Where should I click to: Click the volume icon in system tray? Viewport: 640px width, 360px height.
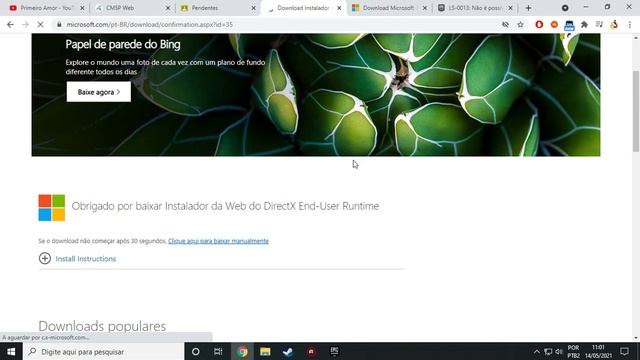pos(559,351)
